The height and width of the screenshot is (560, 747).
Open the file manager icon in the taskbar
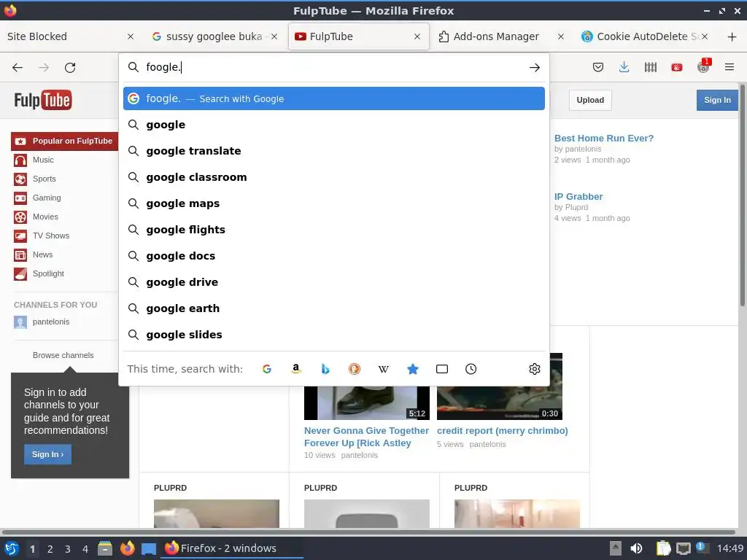[x=105, y=548]
